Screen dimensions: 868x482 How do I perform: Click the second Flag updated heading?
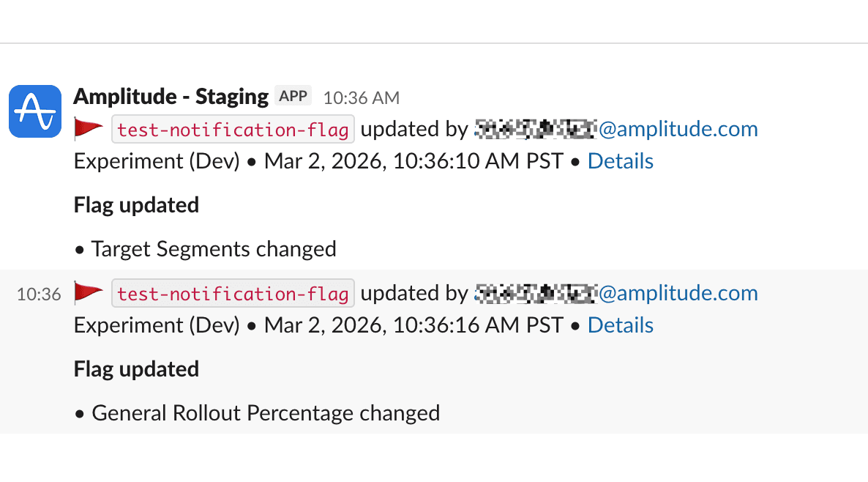click(137, 369)
